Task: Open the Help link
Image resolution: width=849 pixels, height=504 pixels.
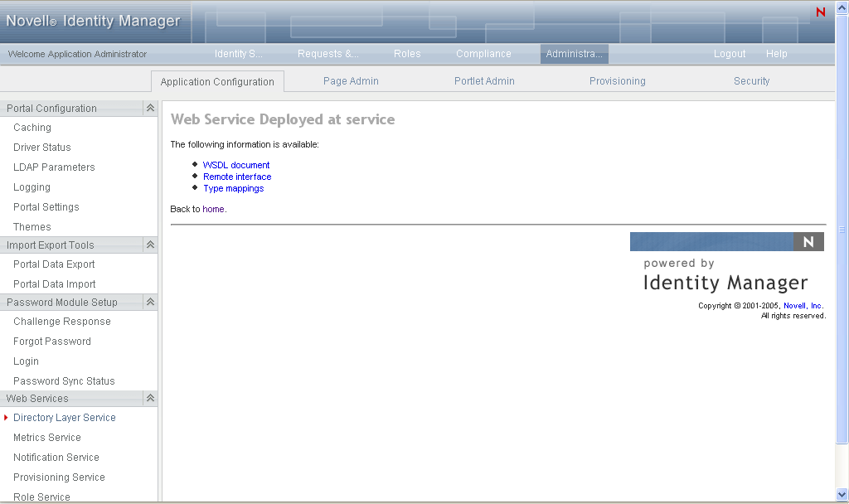Action: point(776,54)
